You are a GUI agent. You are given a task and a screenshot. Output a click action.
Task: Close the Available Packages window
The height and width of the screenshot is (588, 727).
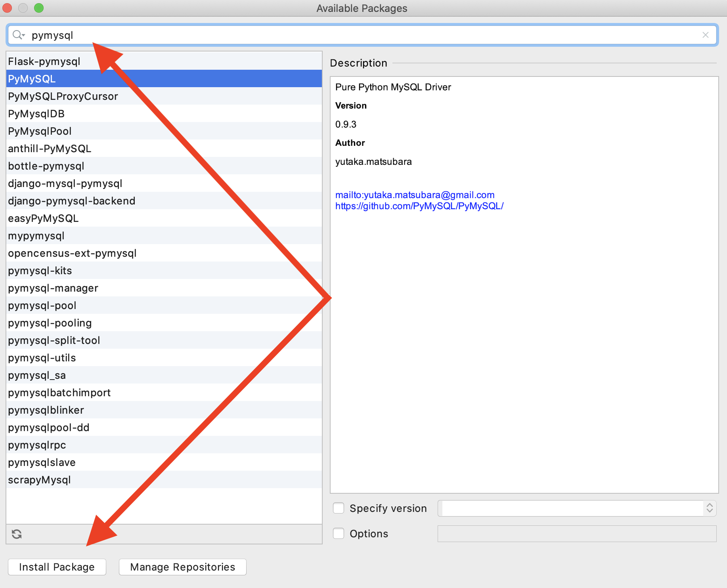point(7,8)
